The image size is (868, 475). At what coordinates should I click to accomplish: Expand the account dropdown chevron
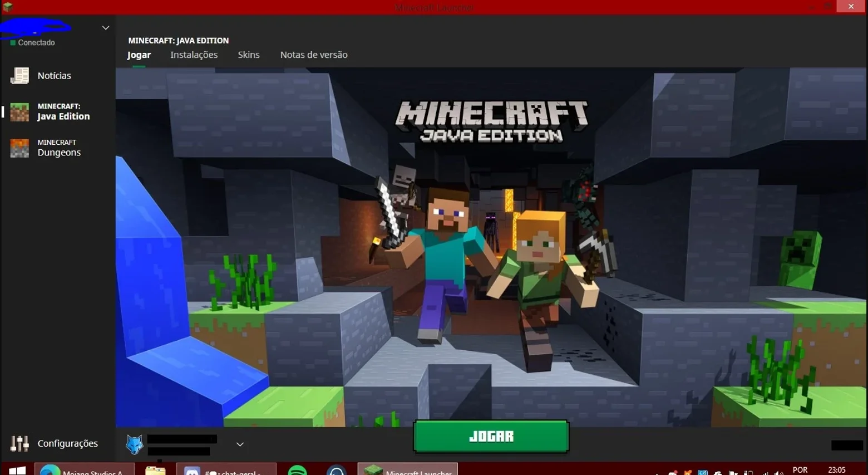[106, 28]
